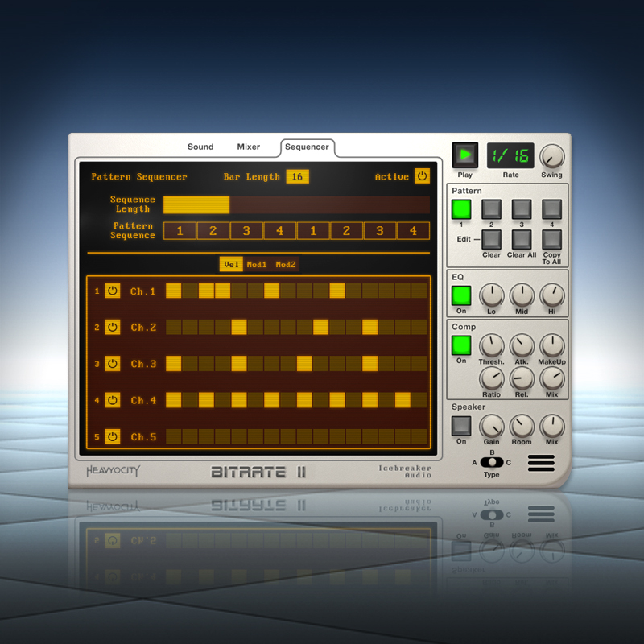Screen dimensions: 644x644
Task: Adjust the Comp Rel. knob
Action: 522,378
